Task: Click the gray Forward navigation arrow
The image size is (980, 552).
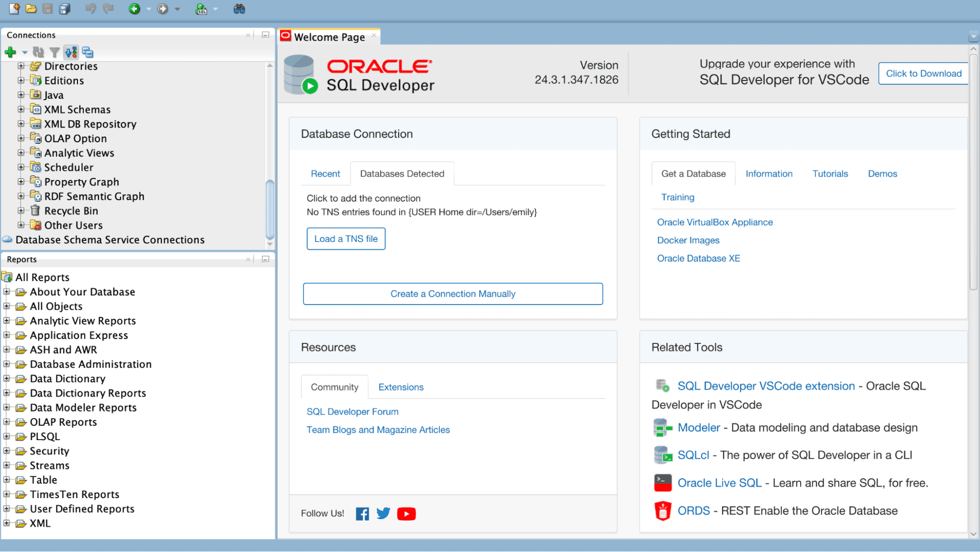Action: 163,9
